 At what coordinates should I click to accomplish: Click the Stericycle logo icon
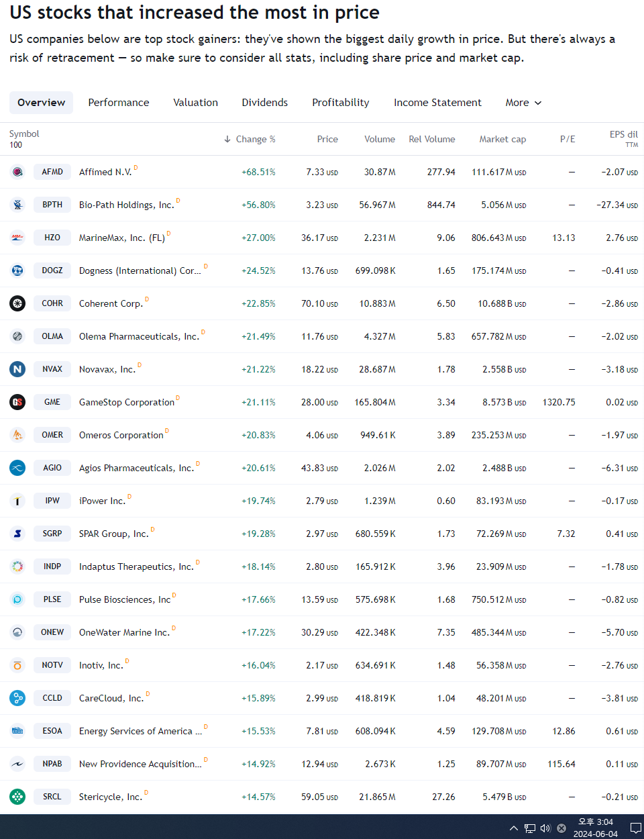(17, 797)
